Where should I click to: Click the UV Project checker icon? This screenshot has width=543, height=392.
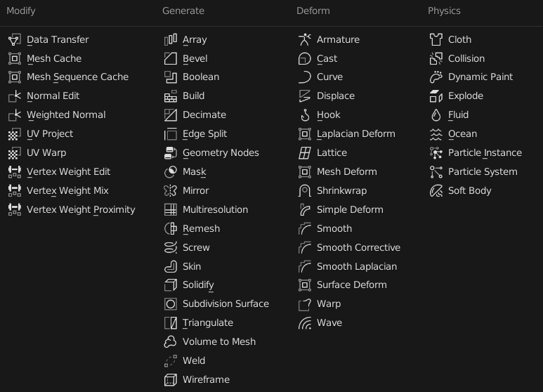point(15,134)
